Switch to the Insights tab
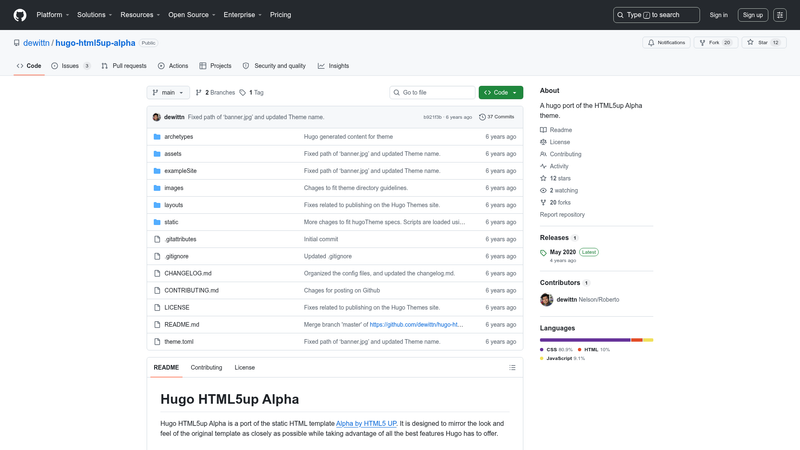The height and width of the screenshot is (450, 800). click(x=333, y=66)
